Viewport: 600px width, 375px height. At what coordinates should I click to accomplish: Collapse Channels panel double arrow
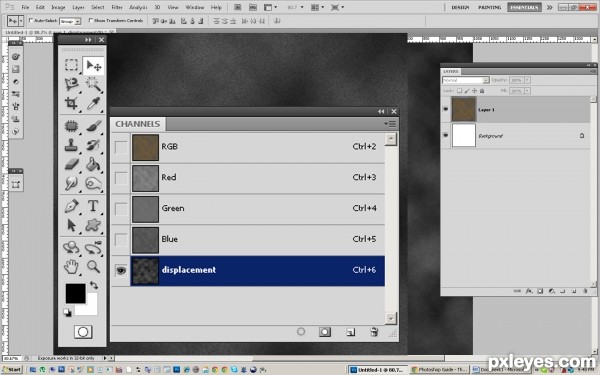[x=381, y=111]
